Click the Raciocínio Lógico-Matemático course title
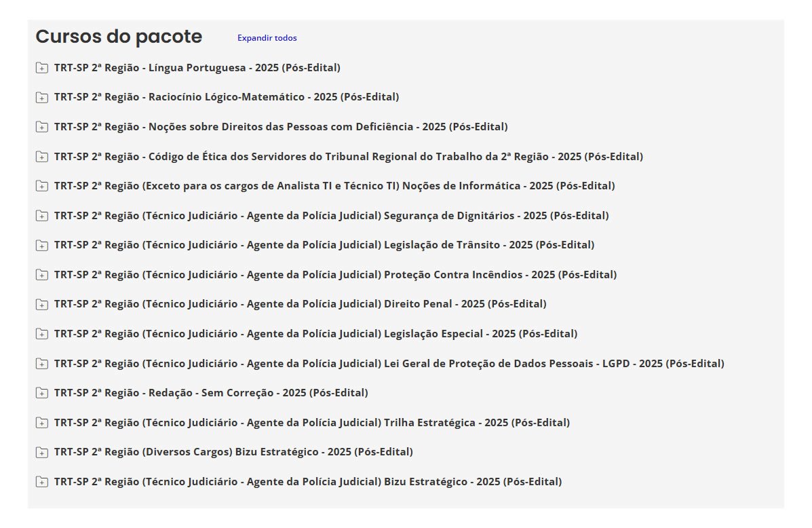This screenshot has width=812, height=528. coord(227,97)
